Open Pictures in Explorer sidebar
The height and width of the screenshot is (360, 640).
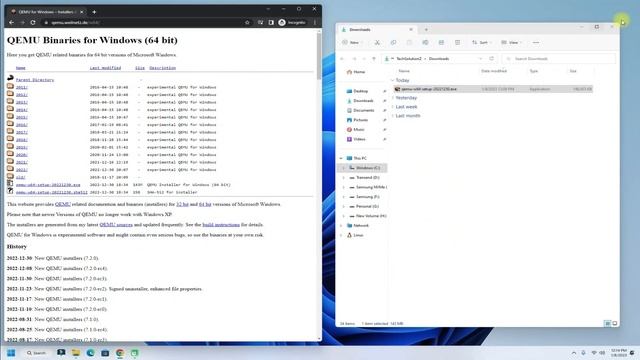point(358,120)
